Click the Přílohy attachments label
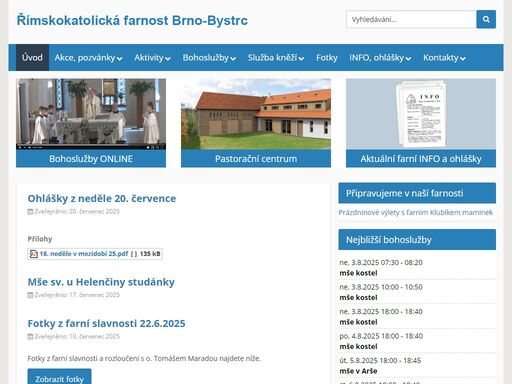Screen dimensions: 512x384 [40, 239]
